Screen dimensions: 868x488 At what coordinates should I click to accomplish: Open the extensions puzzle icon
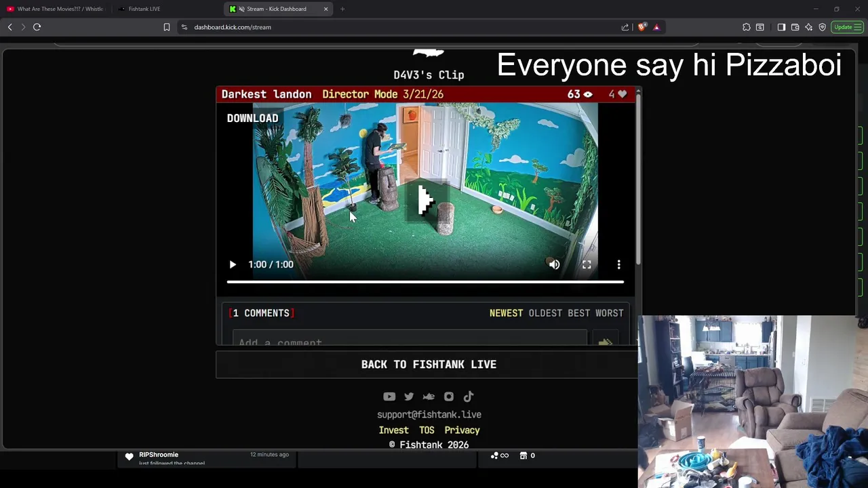[x=747, y=27]
